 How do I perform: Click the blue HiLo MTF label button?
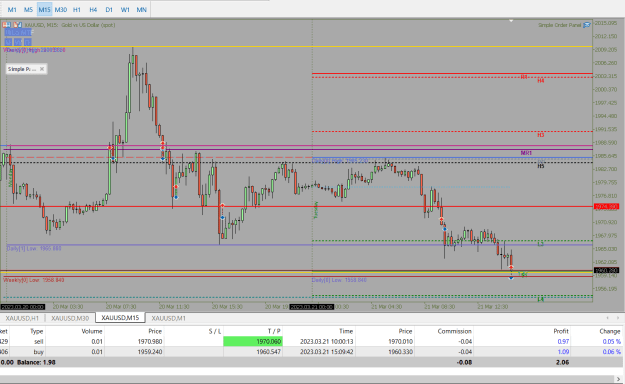point(19,33)
